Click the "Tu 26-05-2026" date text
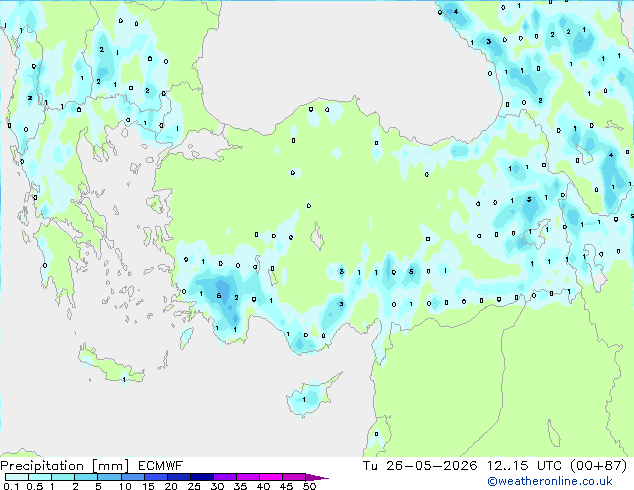Image resolution: width=634 pixels, height=490 pixels. [x=420, y=466]
